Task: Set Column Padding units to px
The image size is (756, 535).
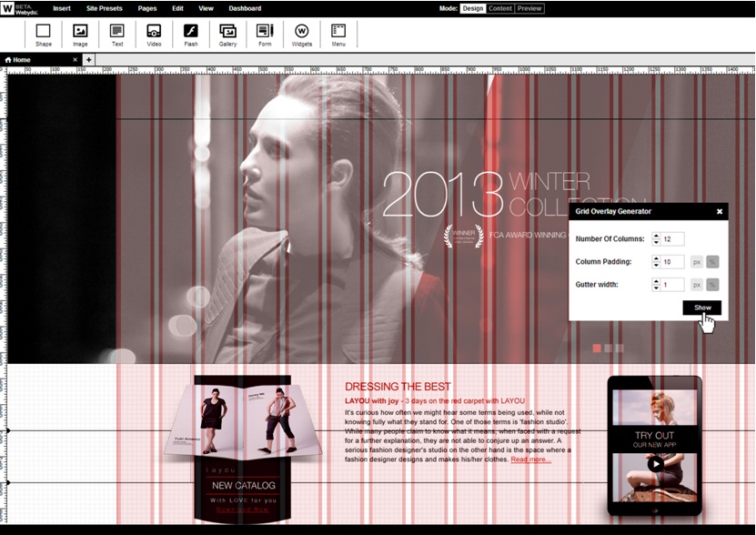Action: coord(697,262)
